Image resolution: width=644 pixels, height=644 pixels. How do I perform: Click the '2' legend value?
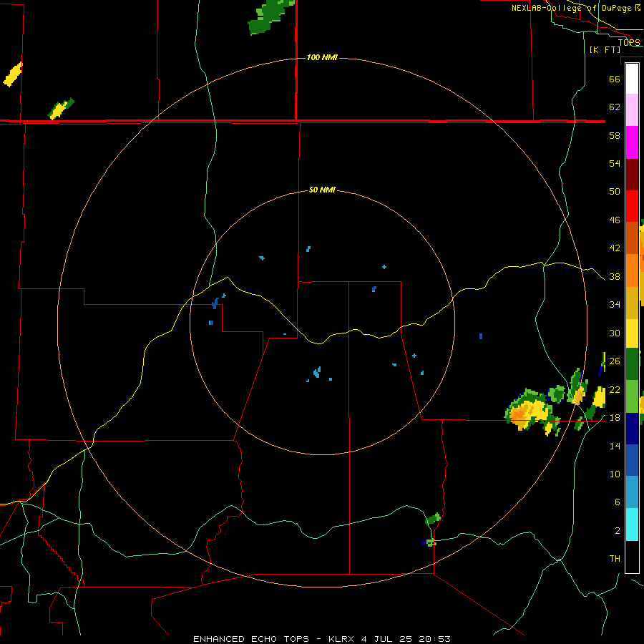point(617,531)
